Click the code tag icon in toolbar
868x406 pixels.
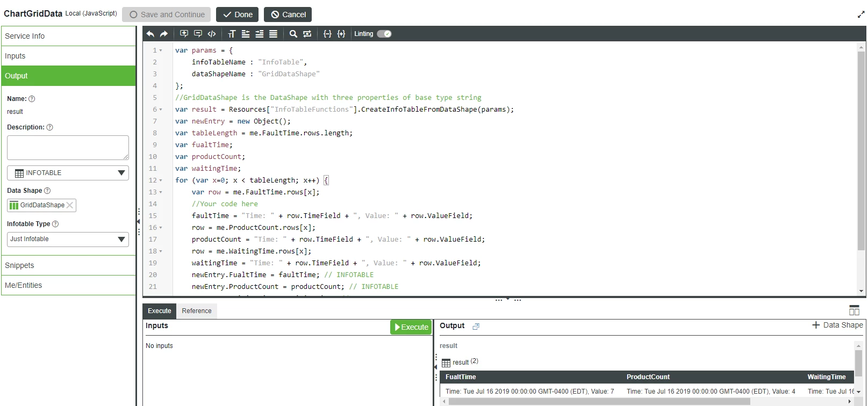(x=212, y=34)
